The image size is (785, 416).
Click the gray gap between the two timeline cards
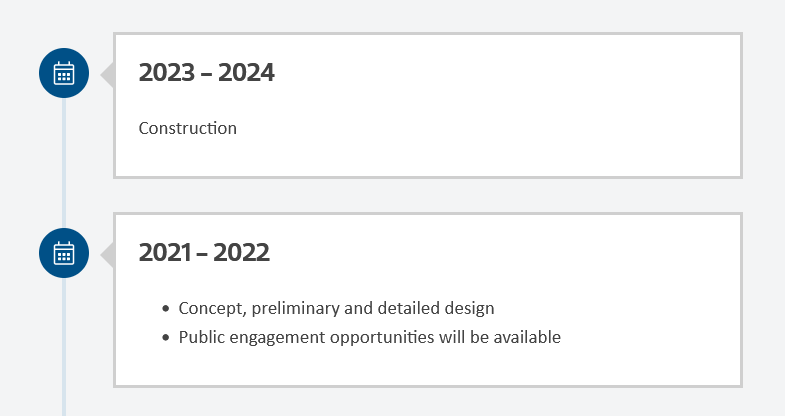click(428, 195)
